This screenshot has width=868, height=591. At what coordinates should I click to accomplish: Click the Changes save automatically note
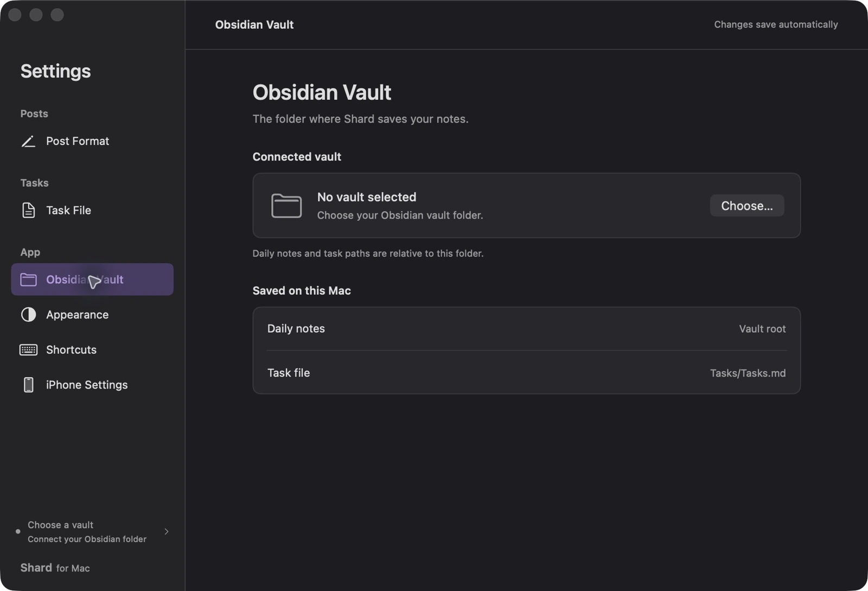click(776, 24)
